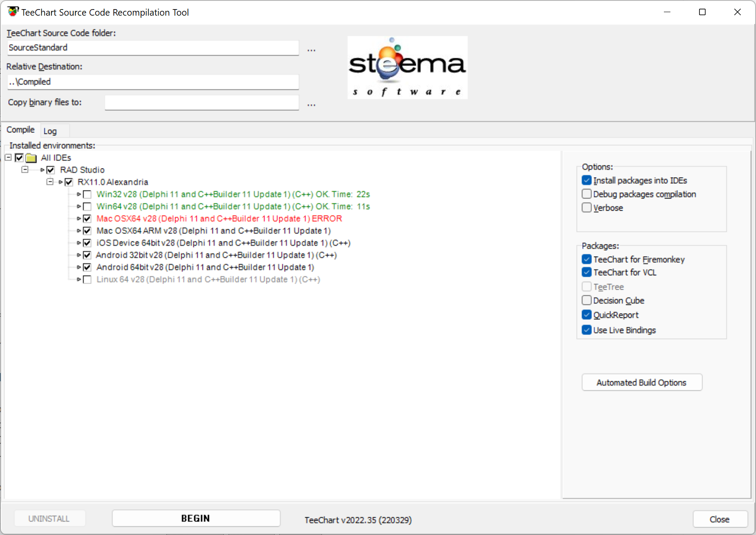Click the All IDEs folder icon
The height and width of the screenshot is (535, 756).
[31, 158]
